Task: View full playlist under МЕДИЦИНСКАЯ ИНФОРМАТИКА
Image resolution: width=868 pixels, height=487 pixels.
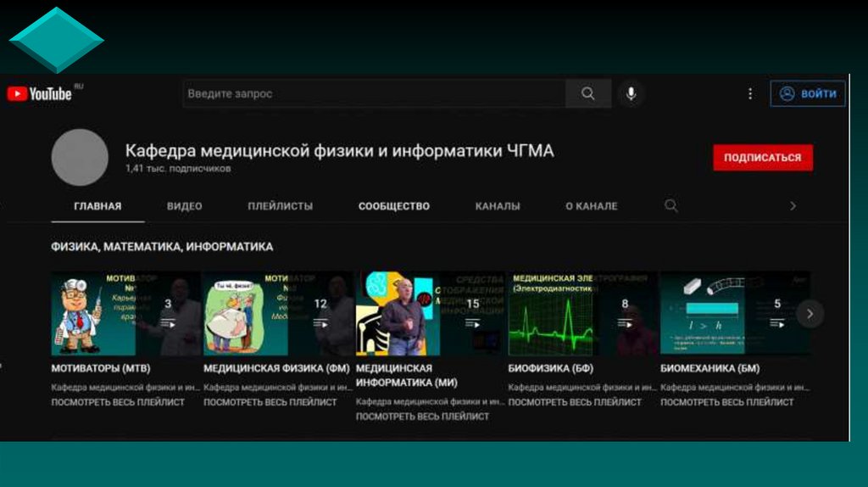Action: (422, 417)
